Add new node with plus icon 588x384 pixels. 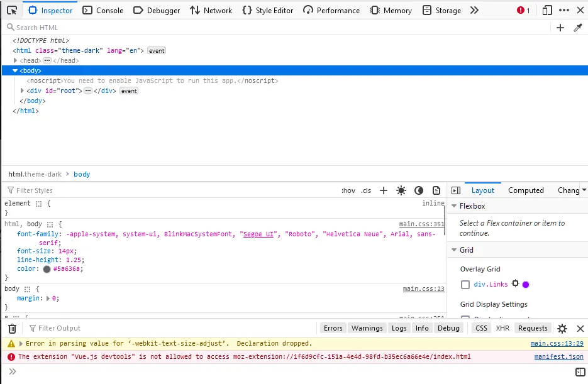click(560, 28)
